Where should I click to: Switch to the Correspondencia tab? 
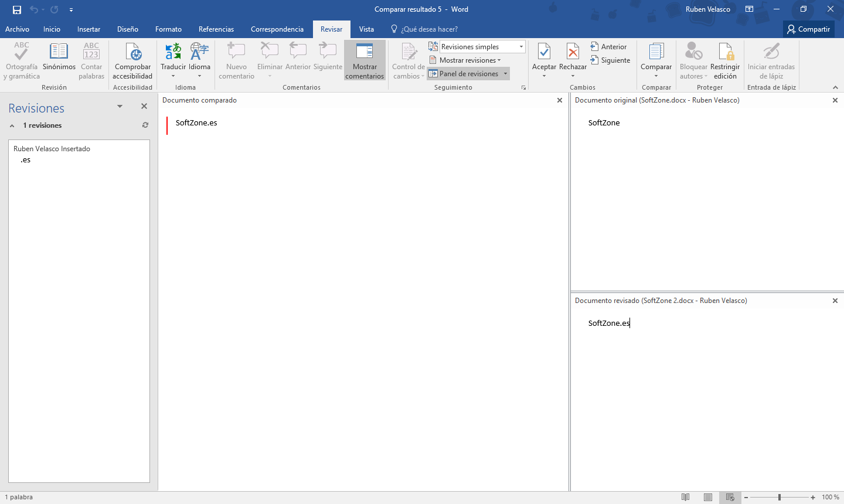tap(277, 29)
